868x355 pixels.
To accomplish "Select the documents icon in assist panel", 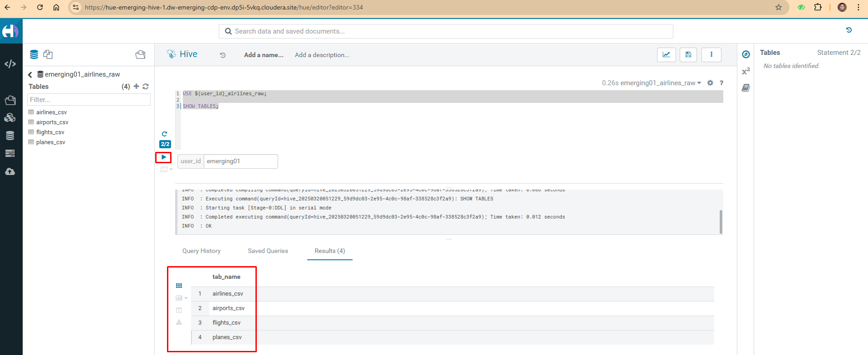I will (48, 54).
